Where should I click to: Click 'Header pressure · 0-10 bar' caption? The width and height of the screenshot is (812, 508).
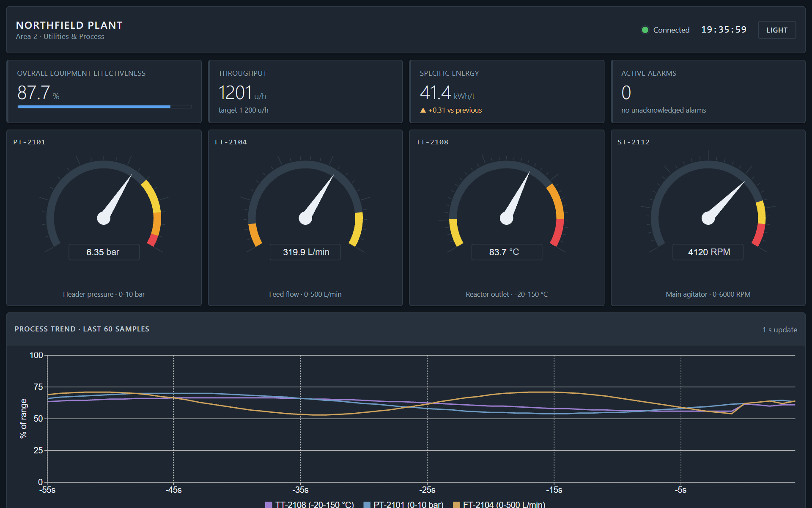pyautogui.click(x=104, y=294)
